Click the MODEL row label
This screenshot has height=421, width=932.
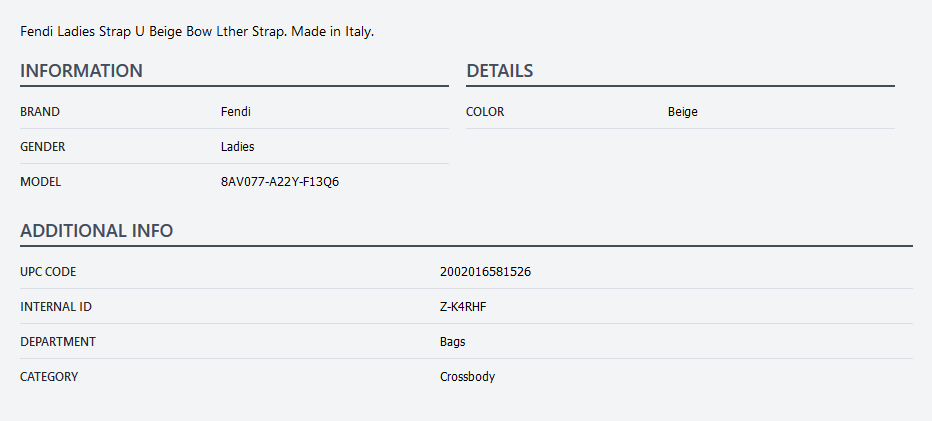pyautogui.click(x=41, y=182)
